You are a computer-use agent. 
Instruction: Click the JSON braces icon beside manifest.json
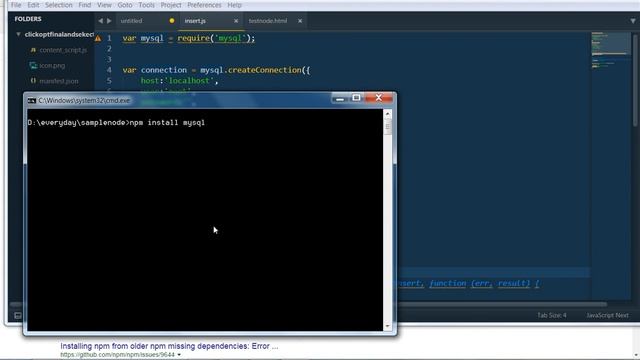click(x=33, y=81)
